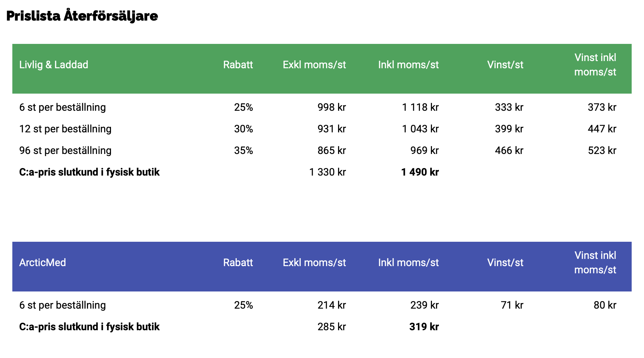
Task: Click the 285 kr cell
Action: click(332, 326)
